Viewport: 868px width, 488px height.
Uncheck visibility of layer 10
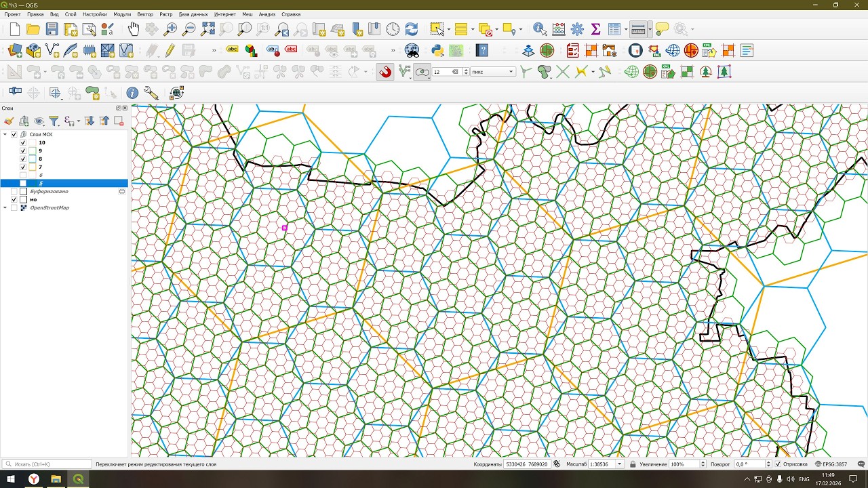point(23,142)
